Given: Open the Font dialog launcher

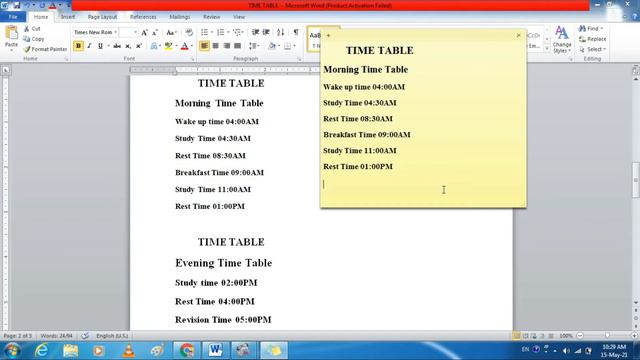Looking at the screenshot, I should [192, 59].
